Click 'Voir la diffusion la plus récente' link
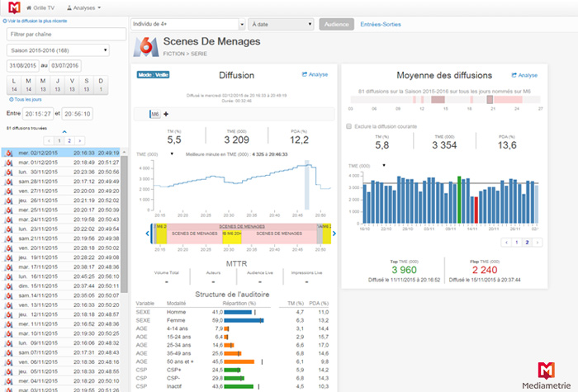 (35, 21)
